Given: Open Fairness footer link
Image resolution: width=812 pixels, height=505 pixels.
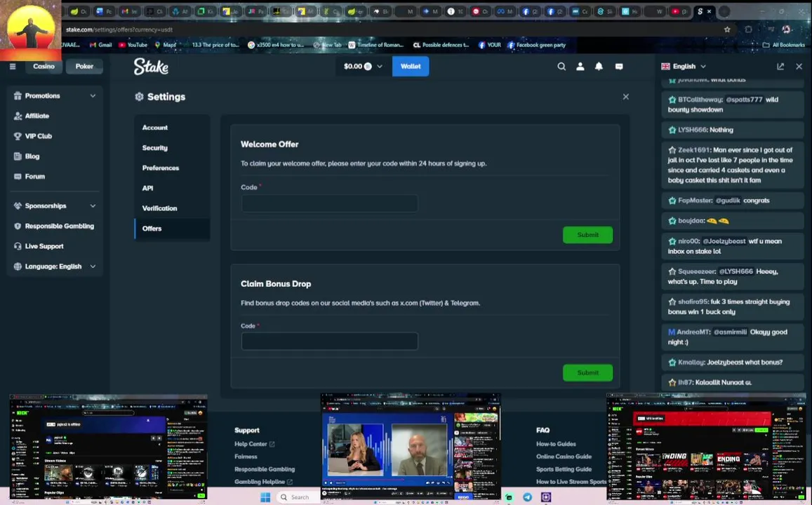Looking at the screenshot, I should [x=246, y=457].
